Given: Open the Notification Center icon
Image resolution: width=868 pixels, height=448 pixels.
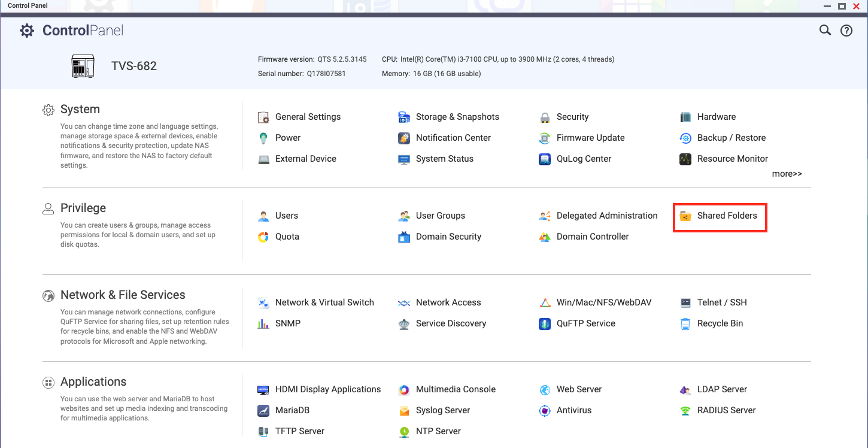Looking at the screenshot, I should click(x=404, y=138).
